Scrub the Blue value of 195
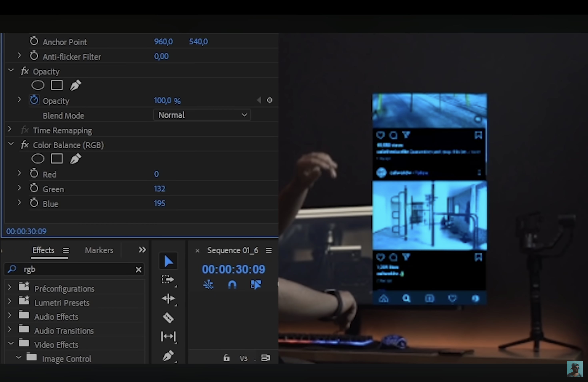The height and width of the screenshot is (382, 588). click(x=159, y=203)
